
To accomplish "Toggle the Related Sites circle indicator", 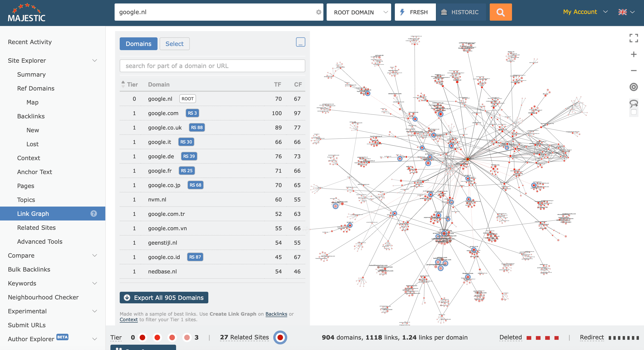I will point(280,337).
